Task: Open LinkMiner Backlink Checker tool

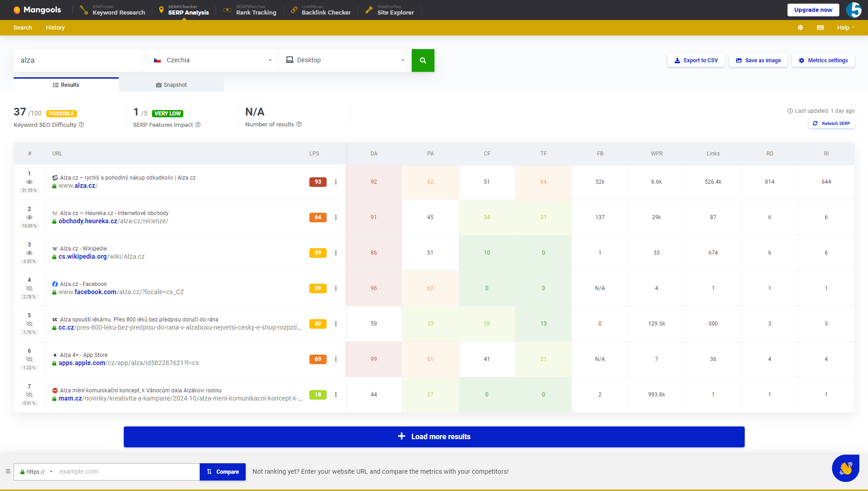Action: 321,10
